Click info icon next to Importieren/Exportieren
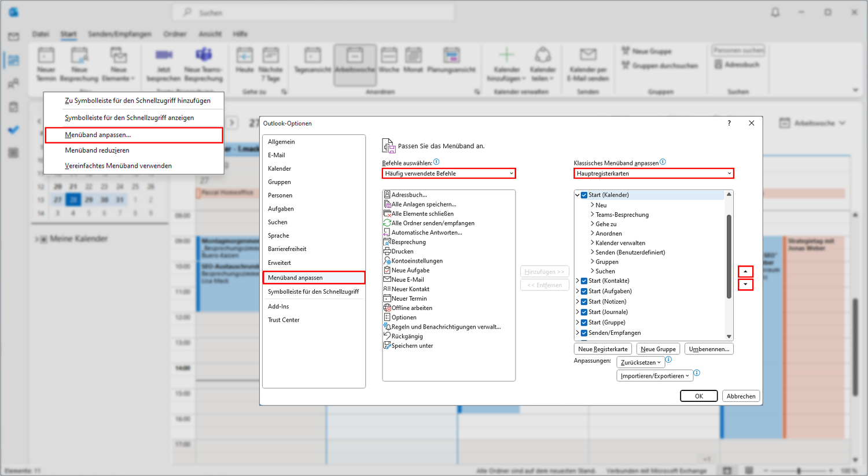 point(697,373)
